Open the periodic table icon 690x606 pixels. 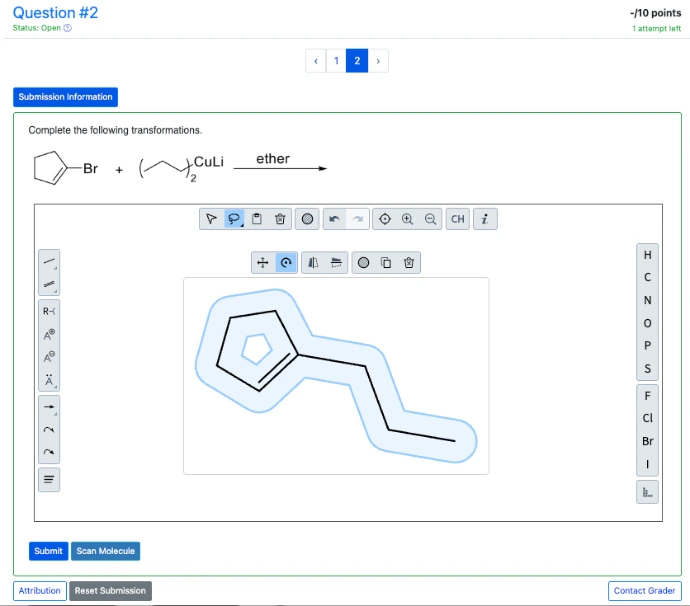(x=647, y=492)
